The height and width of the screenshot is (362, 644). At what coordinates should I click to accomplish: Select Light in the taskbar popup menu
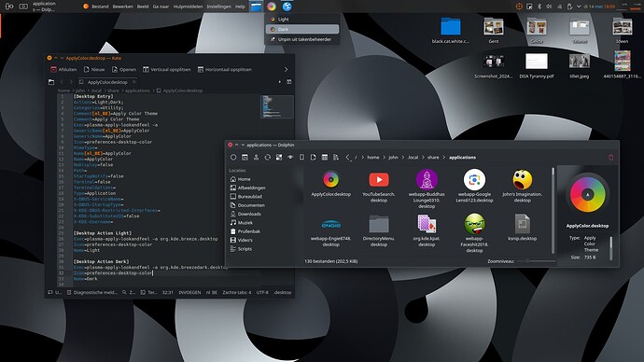pyautogui.click(x=302, y=20)
